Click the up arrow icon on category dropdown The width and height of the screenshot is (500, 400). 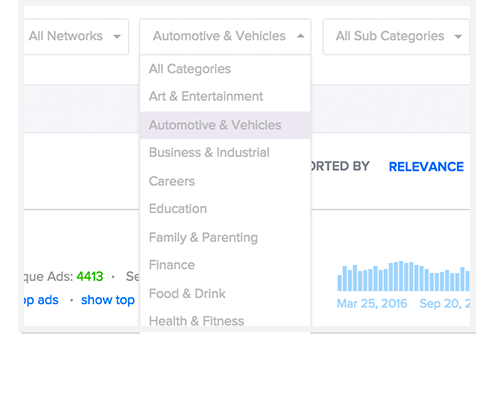(x=300, y=36)
